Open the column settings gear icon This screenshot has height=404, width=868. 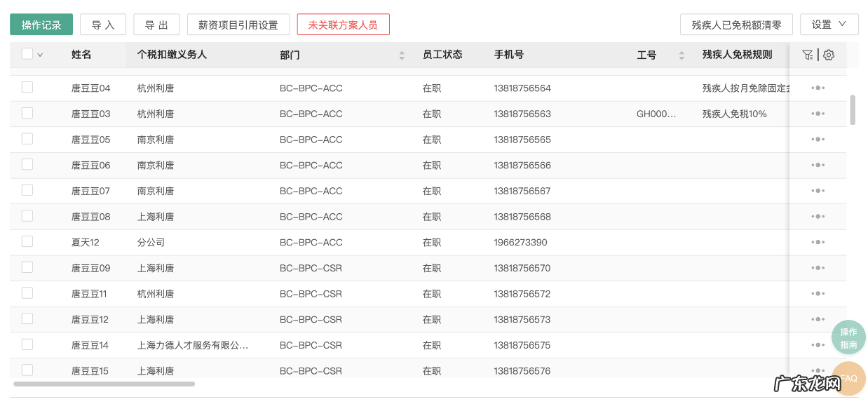pos(829,54)
